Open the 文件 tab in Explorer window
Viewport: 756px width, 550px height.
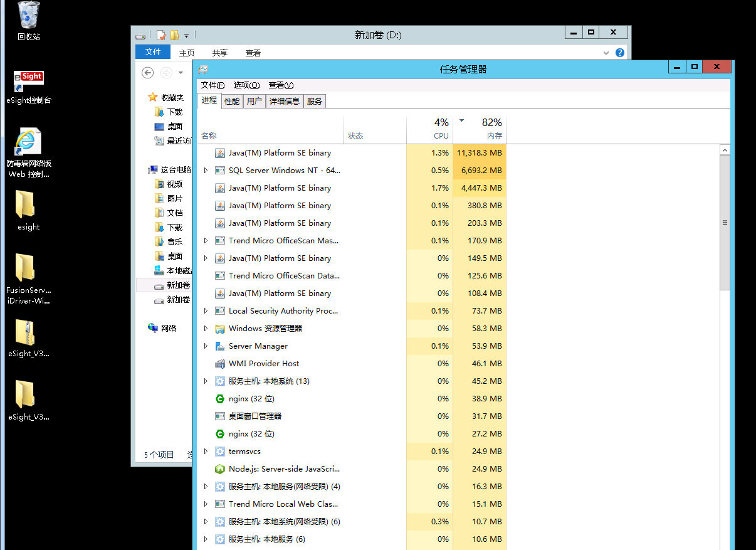[153, 52]
